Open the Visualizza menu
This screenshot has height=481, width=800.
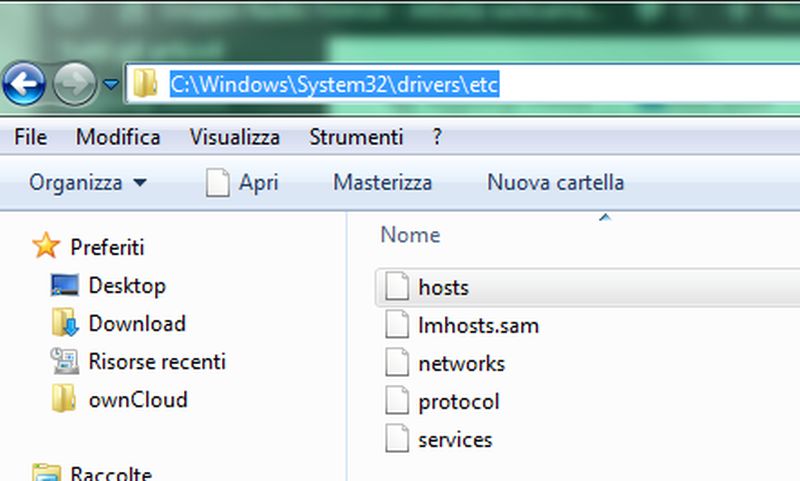coord(235,137)
